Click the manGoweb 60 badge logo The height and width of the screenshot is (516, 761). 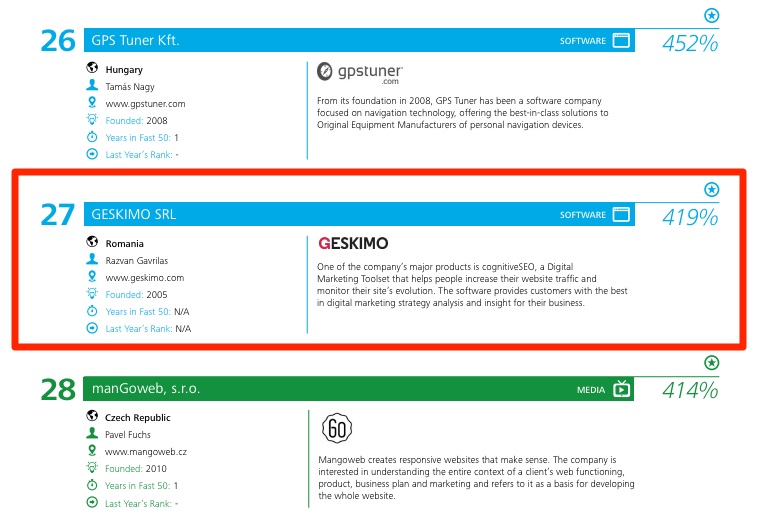click(336, 429)
